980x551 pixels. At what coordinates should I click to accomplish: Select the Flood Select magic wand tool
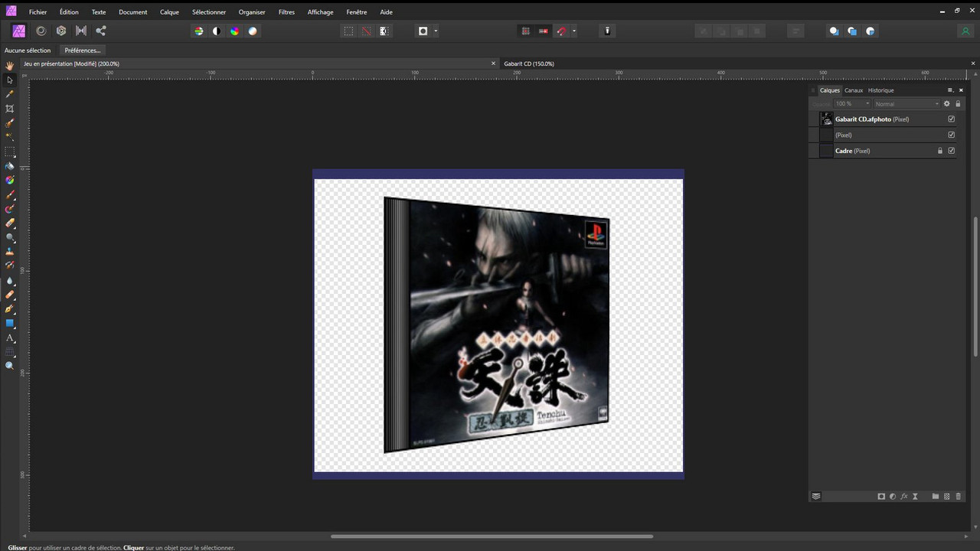10,137
